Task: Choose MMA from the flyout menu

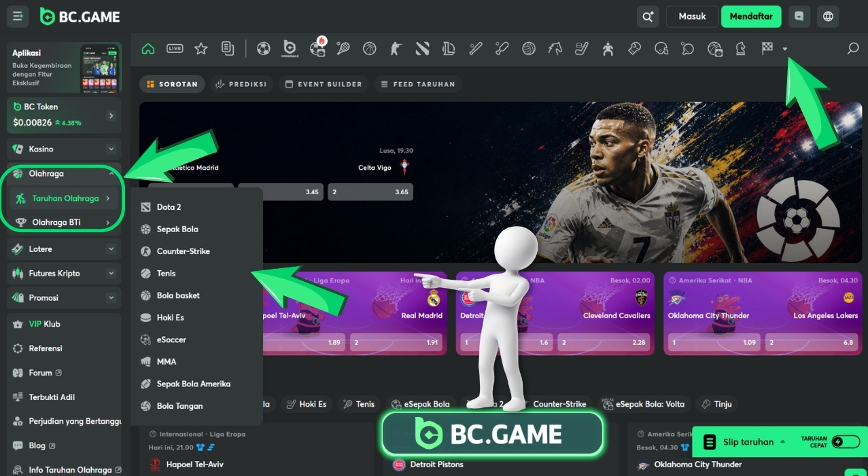Action: point(196,362)
